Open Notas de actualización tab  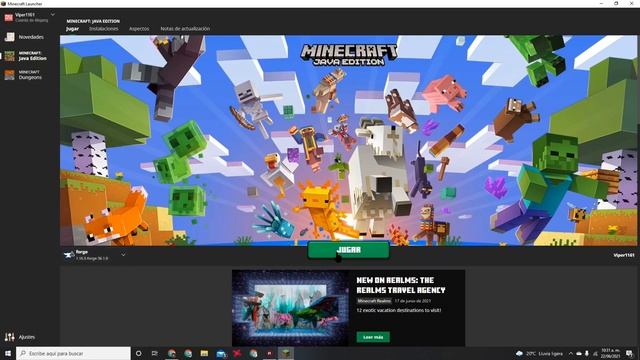pos(185,29)
